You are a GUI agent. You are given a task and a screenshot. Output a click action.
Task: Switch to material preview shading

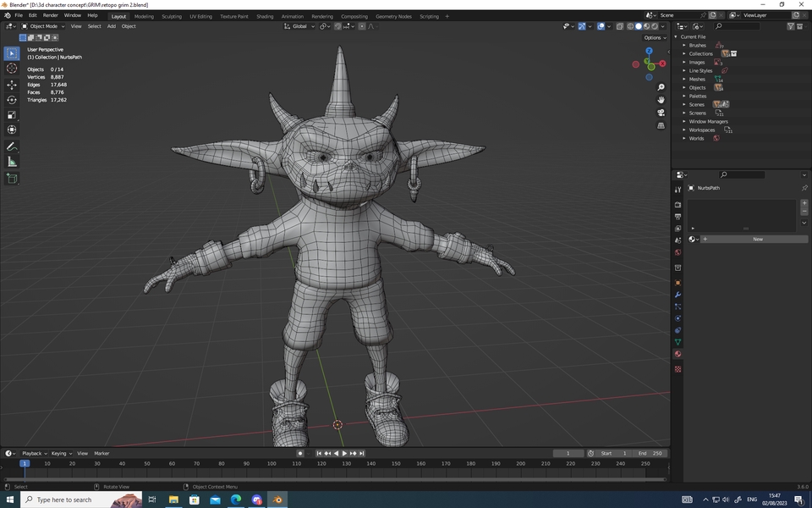pyautogui.click(x=647, y=26)
